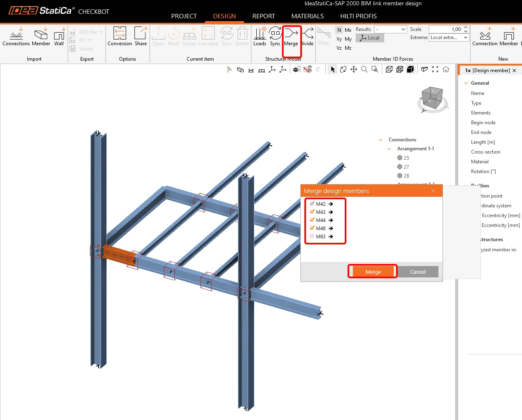
Task: Toggle Vy shear force display
Action: pos(339,39)
